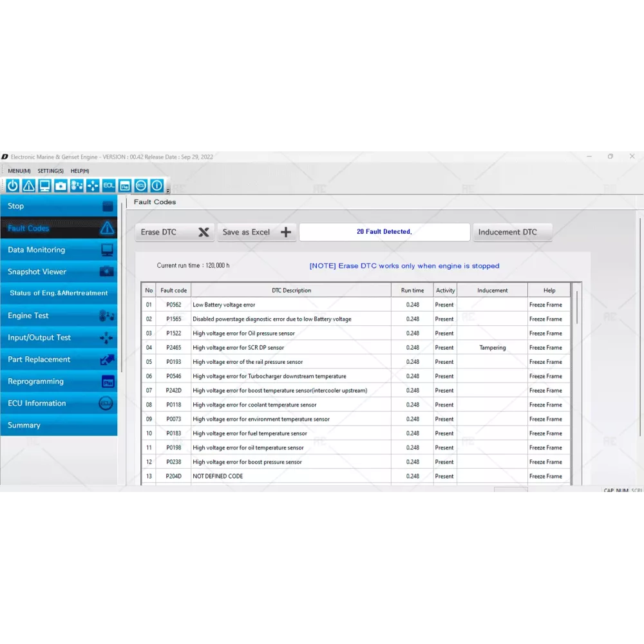Click the fault table vertical scrollbar
The height and width of the screenshot is (644, 644).
(x=577, y=307)
